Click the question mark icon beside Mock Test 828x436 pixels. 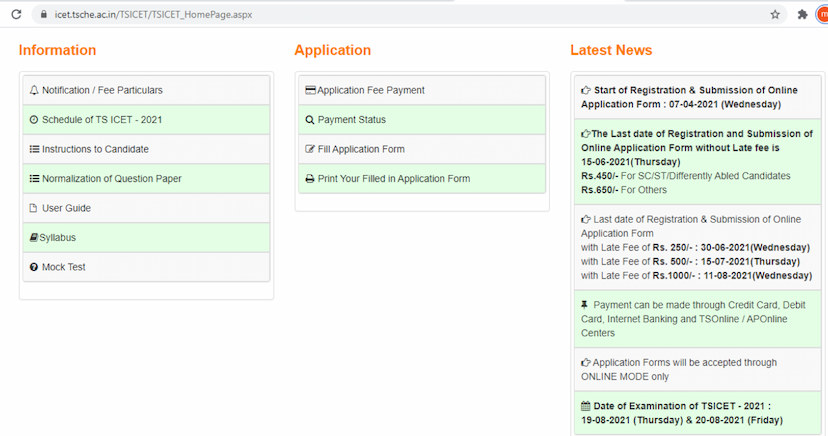pyautogui.click(x=34, y=268)
